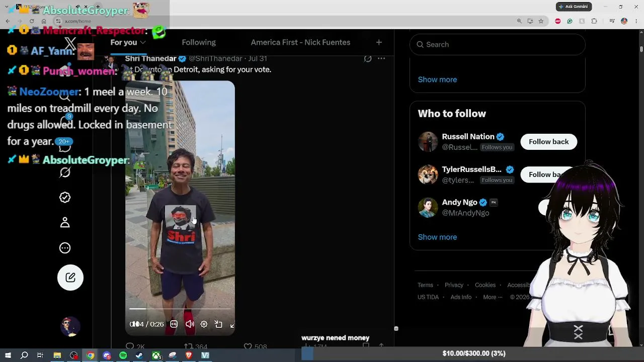This screenshot has height=362, width=644.
Task: Expand the For you tab chevron
Action: coord(143,43)
